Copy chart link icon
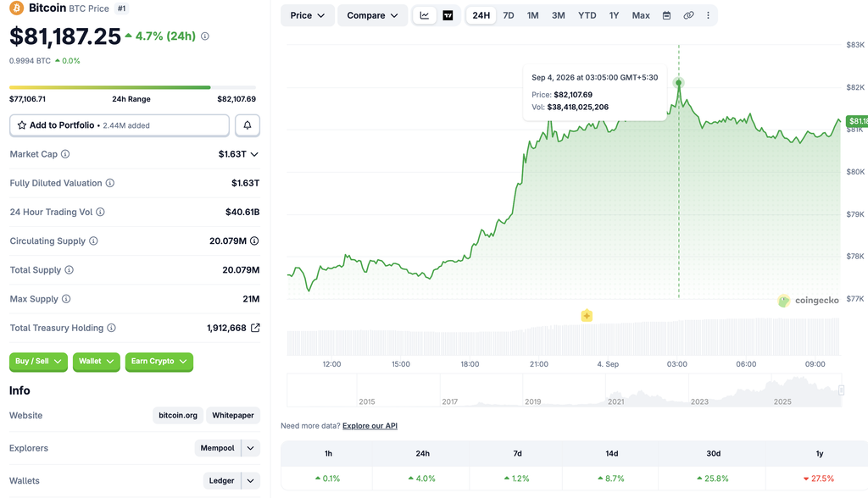Image resolution: width=868 pixels, height=498 pixels. [x=688, y=15]
